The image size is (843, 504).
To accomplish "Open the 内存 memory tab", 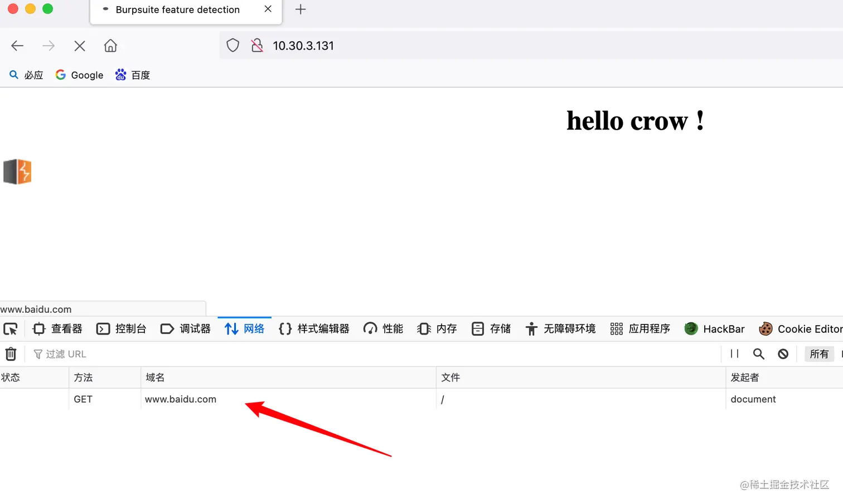I will tap(437, 329).
